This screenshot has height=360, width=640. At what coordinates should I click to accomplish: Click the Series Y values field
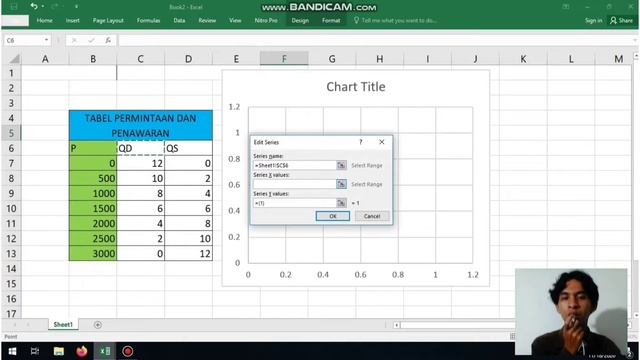click(294, 203)
